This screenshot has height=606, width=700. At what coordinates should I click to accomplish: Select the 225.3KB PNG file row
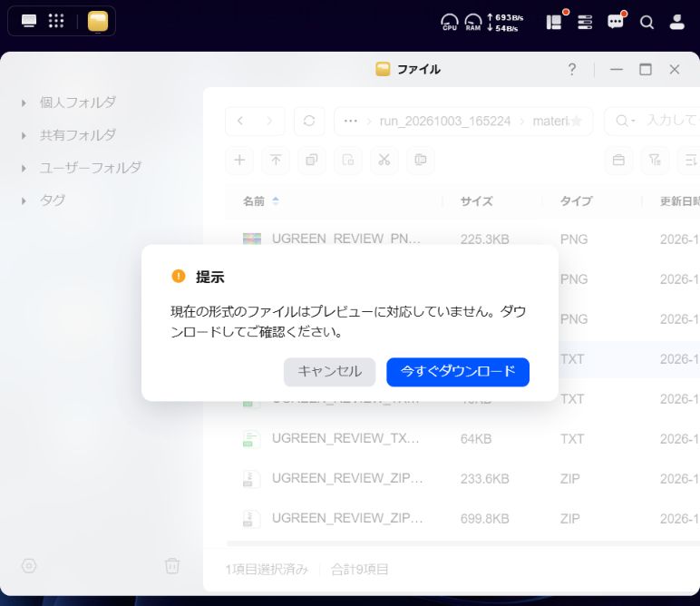(x=463, y=239)
